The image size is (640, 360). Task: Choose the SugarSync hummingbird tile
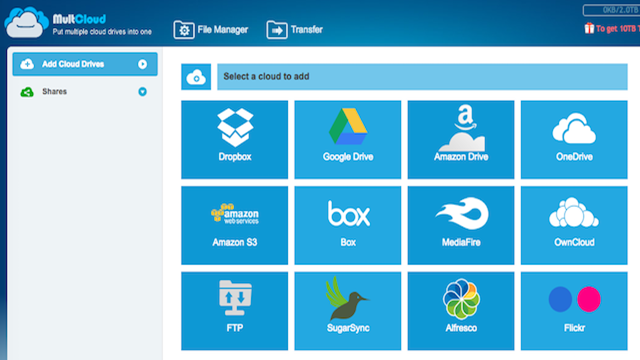pyautogui.click(x=347, y=311)
